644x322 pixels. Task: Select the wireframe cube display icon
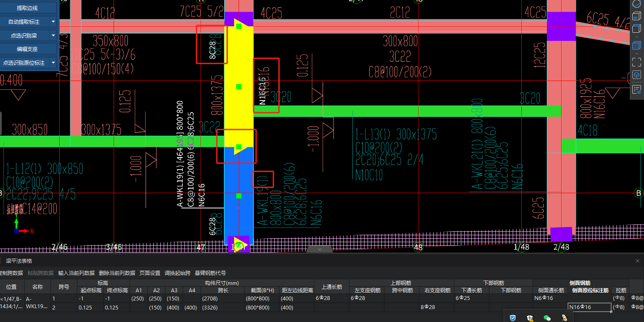(x=636, y=29)
